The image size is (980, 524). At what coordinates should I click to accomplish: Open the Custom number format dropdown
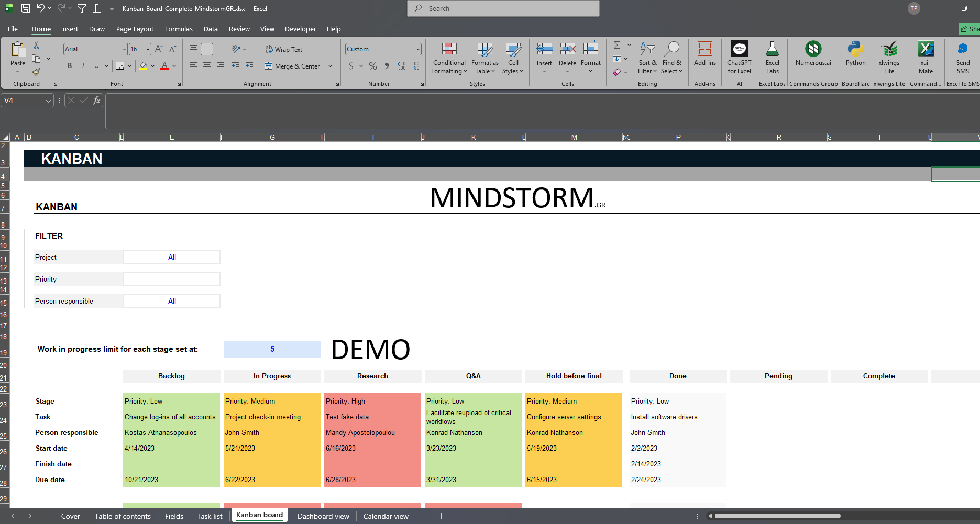coord(418,49)
